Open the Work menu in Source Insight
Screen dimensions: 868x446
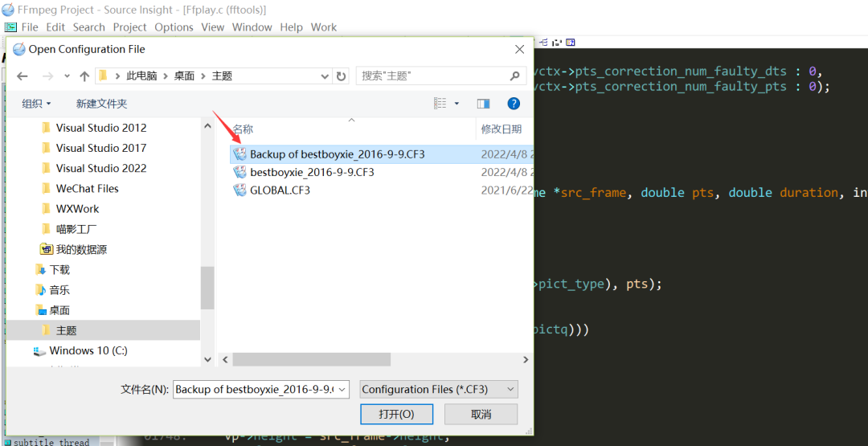(324, 27)
